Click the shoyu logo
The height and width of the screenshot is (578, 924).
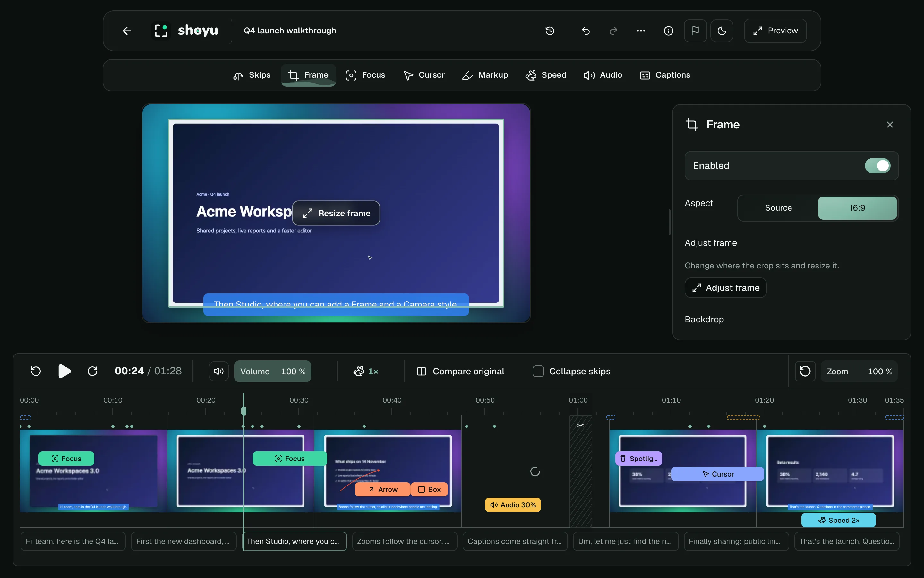tap(185, 31)
